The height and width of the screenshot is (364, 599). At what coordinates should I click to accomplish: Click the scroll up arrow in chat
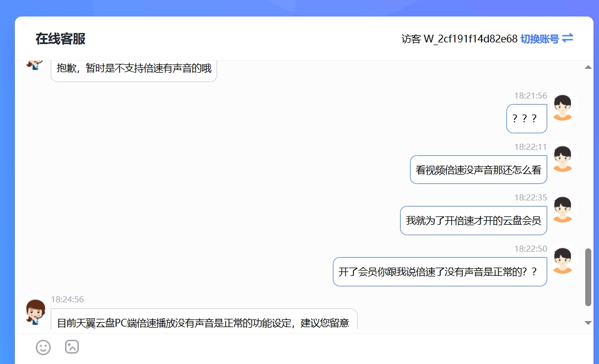click(x=588, y=67)
